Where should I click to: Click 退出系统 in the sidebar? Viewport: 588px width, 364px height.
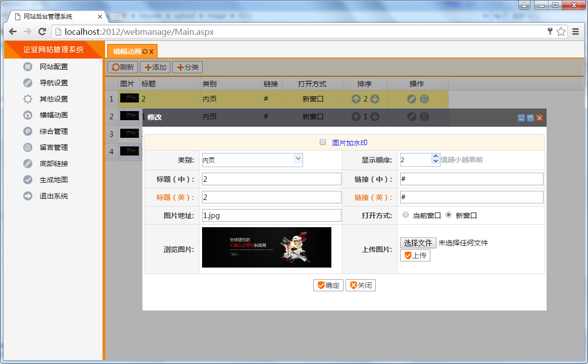coord(54,196)
